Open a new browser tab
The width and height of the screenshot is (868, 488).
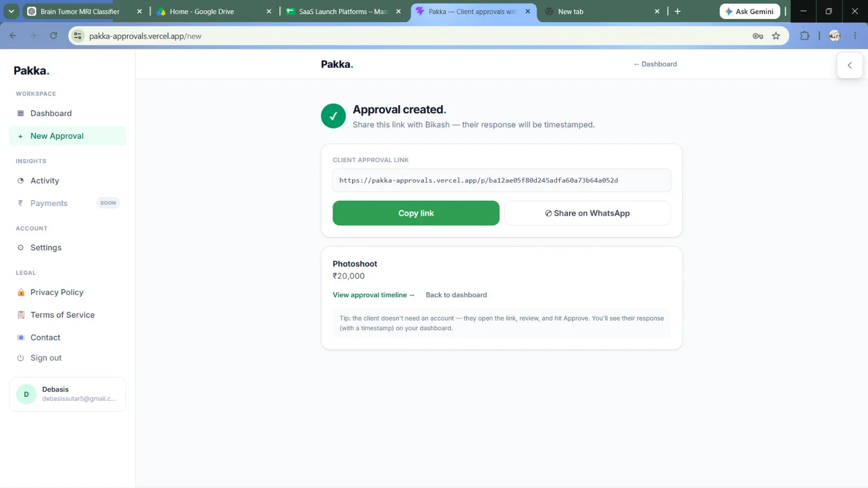(678, 11)
